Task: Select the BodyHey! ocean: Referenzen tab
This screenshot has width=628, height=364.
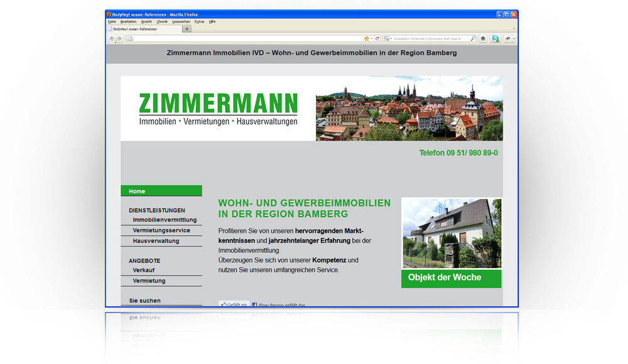Action: [x=144, y=29]
